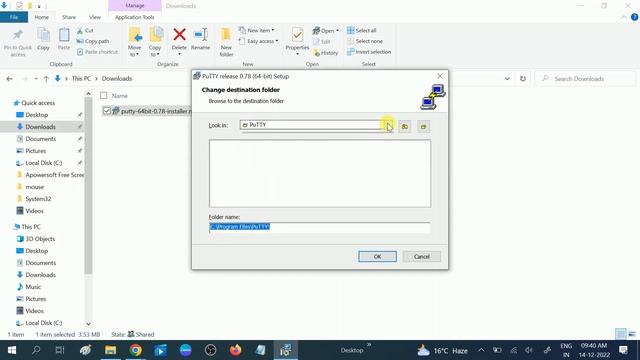Click Select all in ribbon

click(362, 31)
